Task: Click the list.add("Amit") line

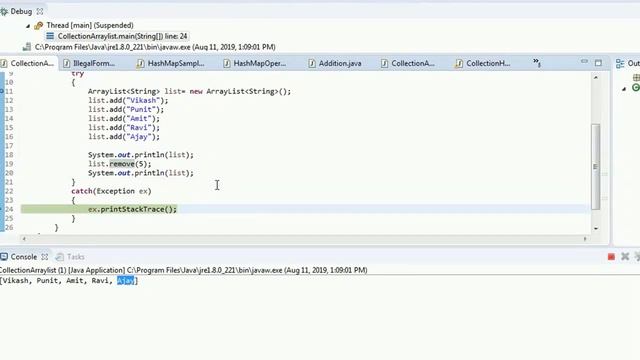Action: (124, 118)
